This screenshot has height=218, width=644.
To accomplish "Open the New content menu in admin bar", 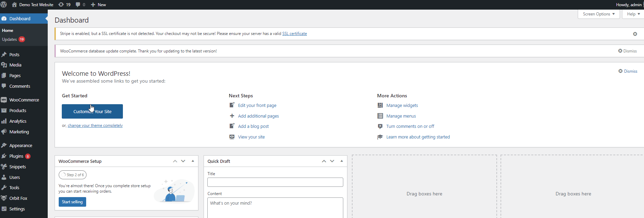I will click(98, 5).
